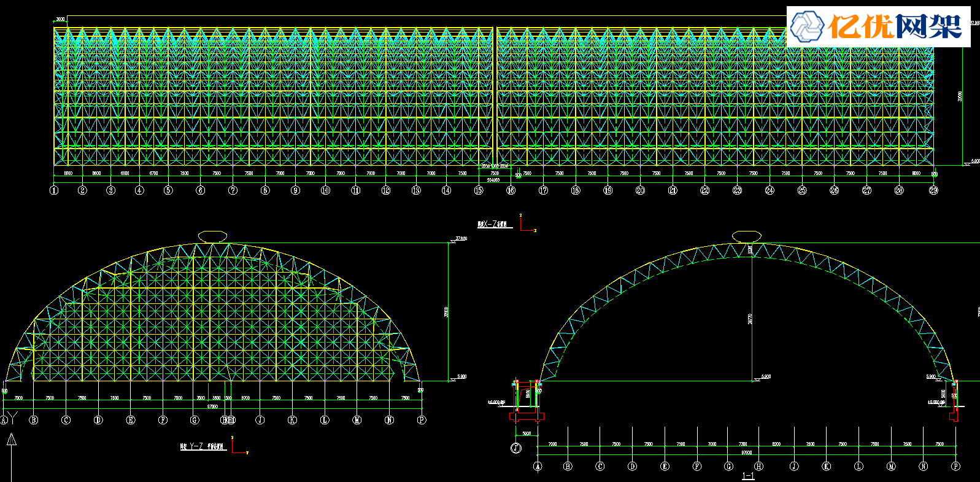980x482 pixels.
Task: Select the upward arrow symbol at bottom left
Action: point(11,440)
